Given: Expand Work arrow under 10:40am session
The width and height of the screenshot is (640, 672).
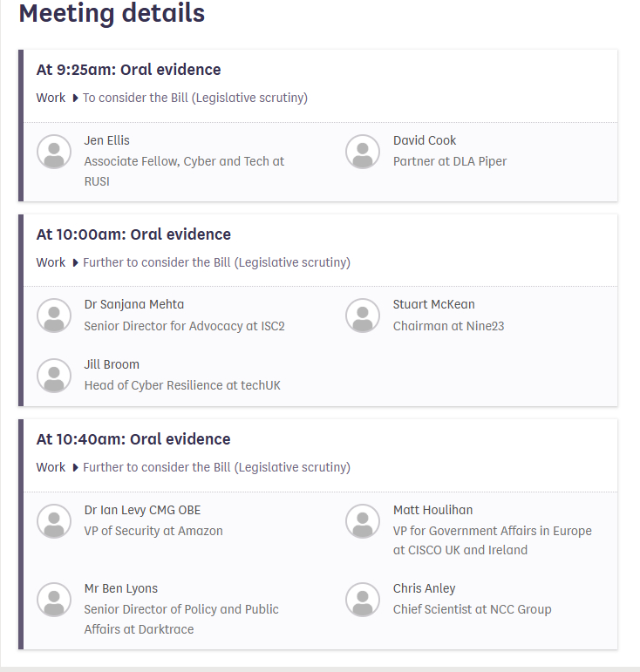Looking at the screenshot, I should coord(75,468).
